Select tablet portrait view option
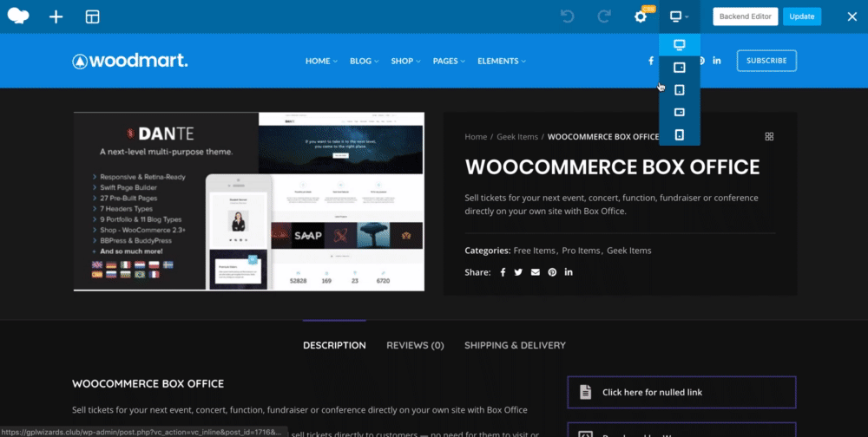Viewport: 868px width, 437px height. coord(680,89)
